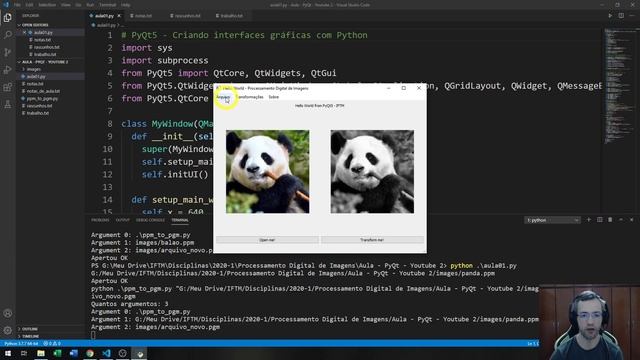The image size is (640, 360).
Task: Click the 'Transform me!' button
Action: click(372, 240)
